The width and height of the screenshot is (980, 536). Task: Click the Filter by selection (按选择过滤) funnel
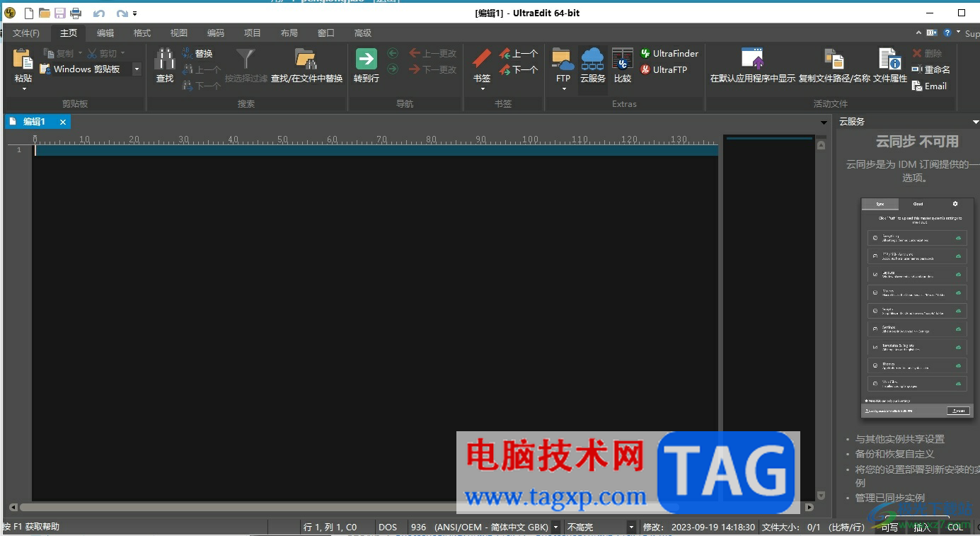tap(246, 59)
